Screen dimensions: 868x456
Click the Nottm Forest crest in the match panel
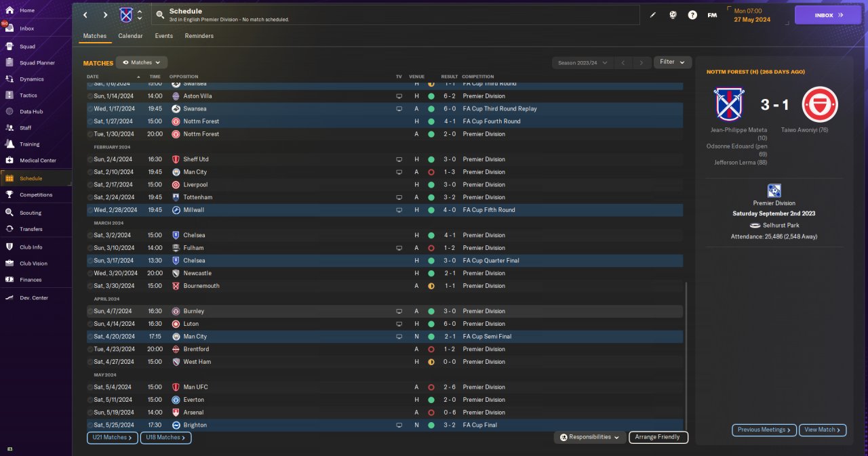tap(820, 104)
